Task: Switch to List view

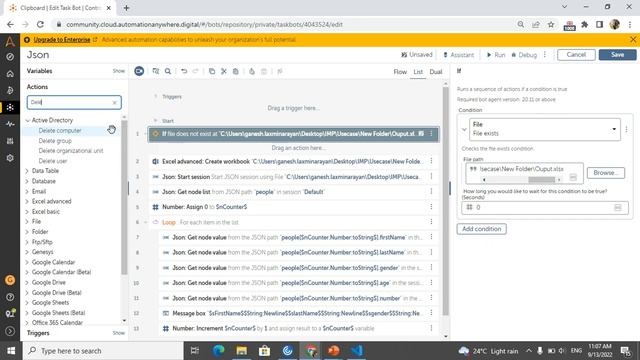Action: tap(418, 72)
